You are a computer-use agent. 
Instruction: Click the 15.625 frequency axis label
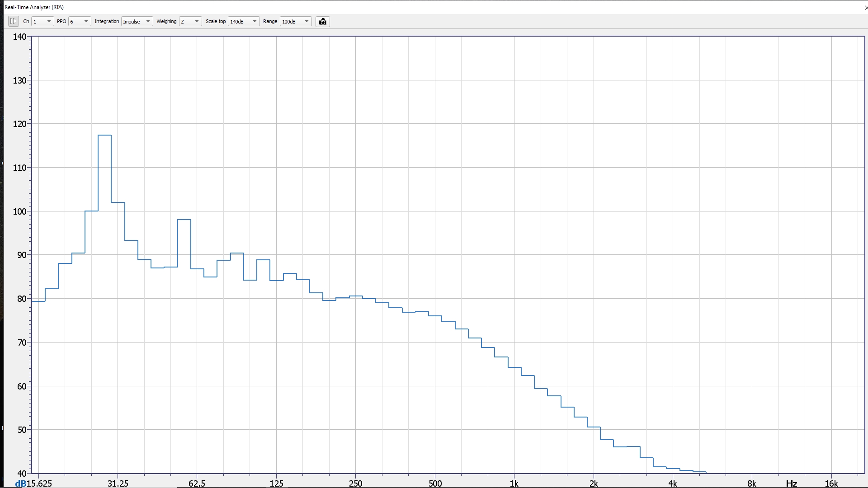[39, 483]
